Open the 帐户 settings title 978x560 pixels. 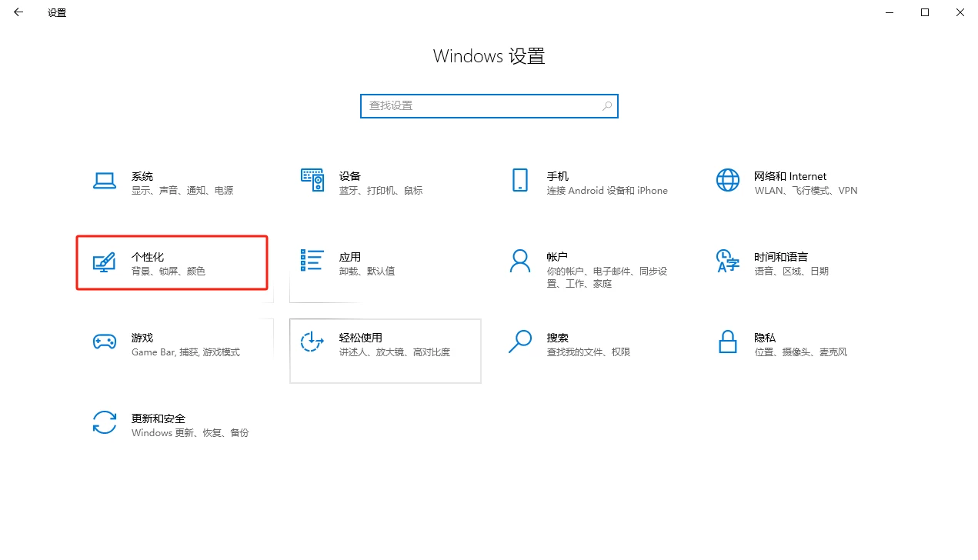pos(558,257)
